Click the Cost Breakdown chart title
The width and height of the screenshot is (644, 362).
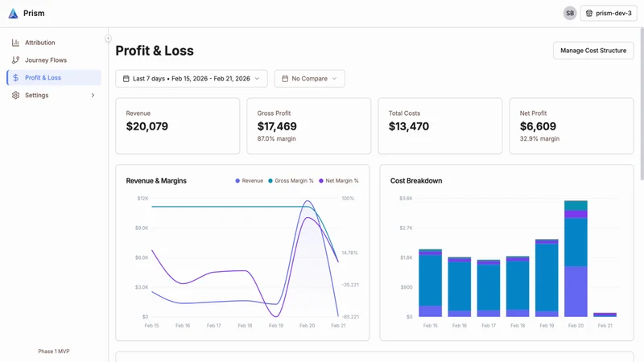tap(416, 180)
